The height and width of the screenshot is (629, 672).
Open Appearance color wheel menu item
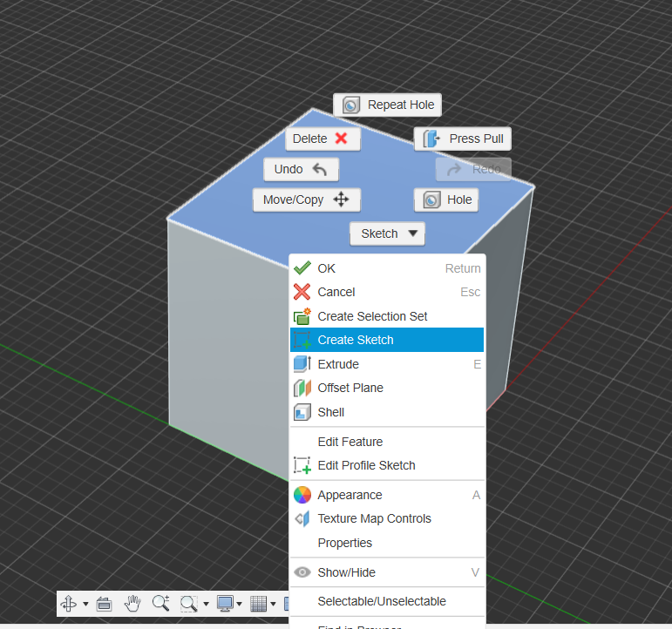[350, 495]
